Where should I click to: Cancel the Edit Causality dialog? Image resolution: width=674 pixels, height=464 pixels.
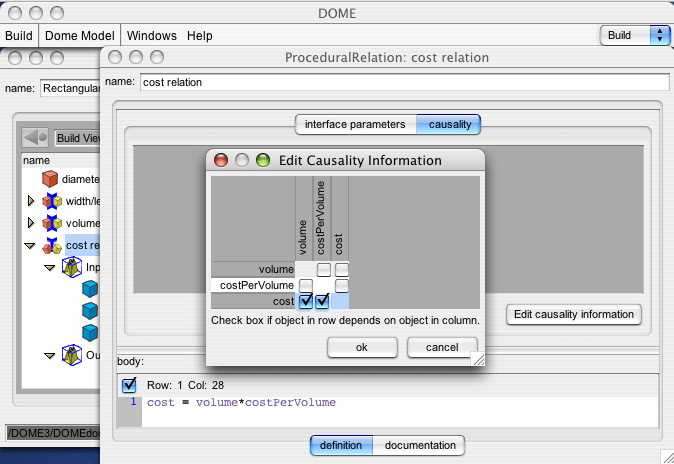click(x=442, y=347)
